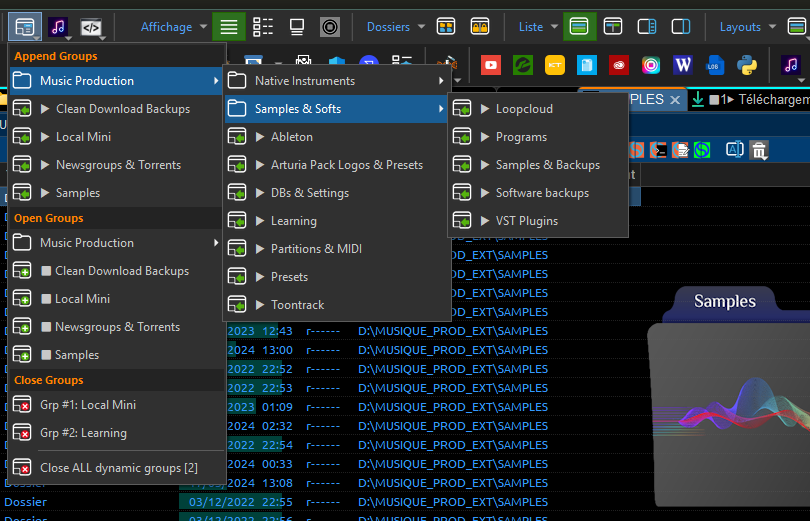Viewport: 810px width, 521px height.
Task: Append the DBs & Settings group
Action: [x=336, y=193]
